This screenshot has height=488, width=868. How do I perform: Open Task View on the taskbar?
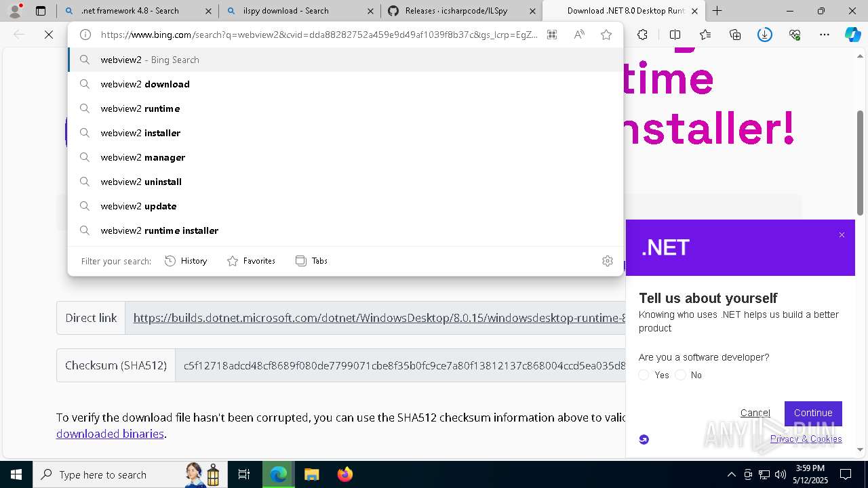244,474
